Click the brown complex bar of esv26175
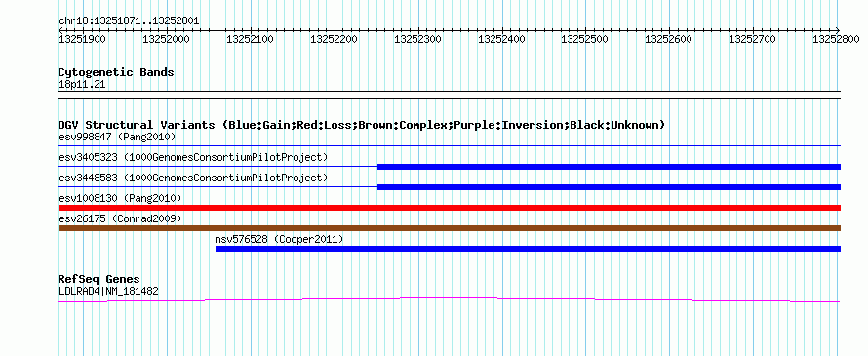This screenshot has height=356, width=868. 450,228
